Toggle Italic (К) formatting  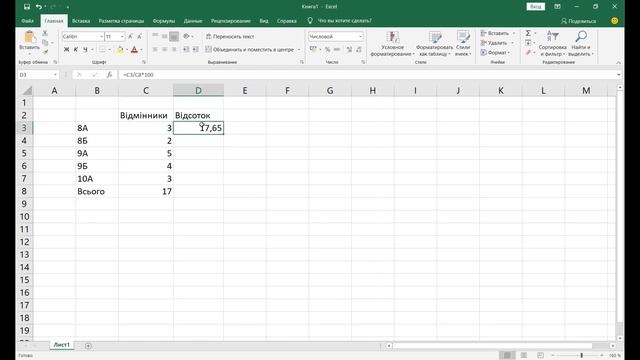tap(76, 49)
